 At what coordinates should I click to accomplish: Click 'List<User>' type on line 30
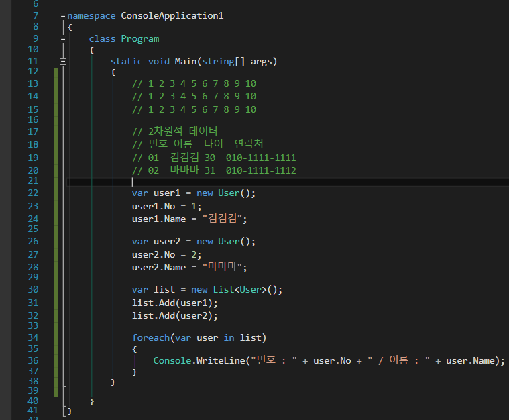(239, 289)
